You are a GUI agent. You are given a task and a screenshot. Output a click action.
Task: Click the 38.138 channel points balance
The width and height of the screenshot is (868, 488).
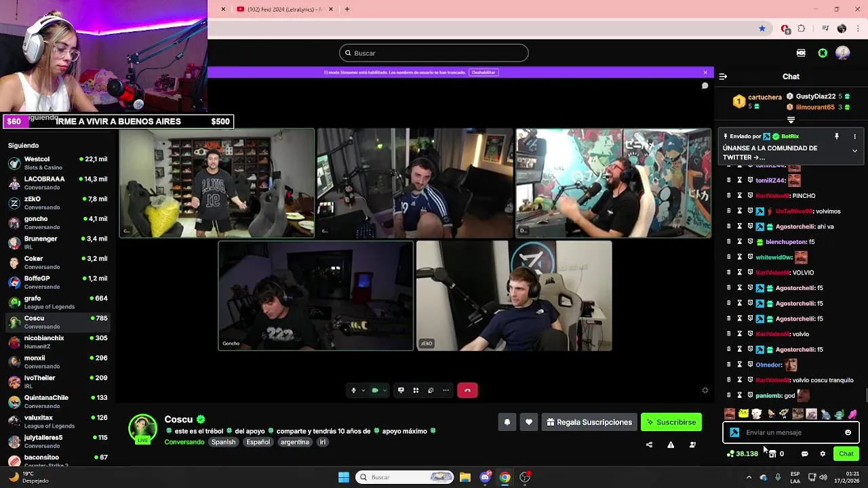tap(743, 454)
